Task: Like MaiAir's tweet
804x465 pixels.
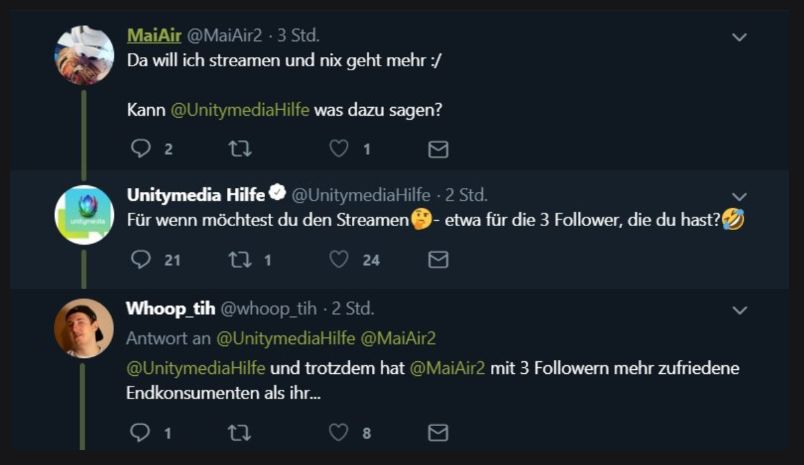Action: pyautogui.click(x=339, y=149)
